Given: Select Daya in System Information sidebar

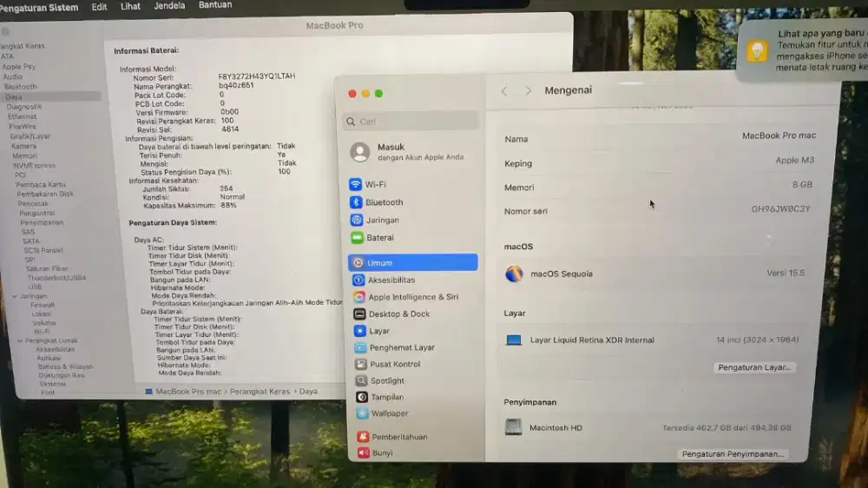Looking at the screenshot, I should [51, 96].
